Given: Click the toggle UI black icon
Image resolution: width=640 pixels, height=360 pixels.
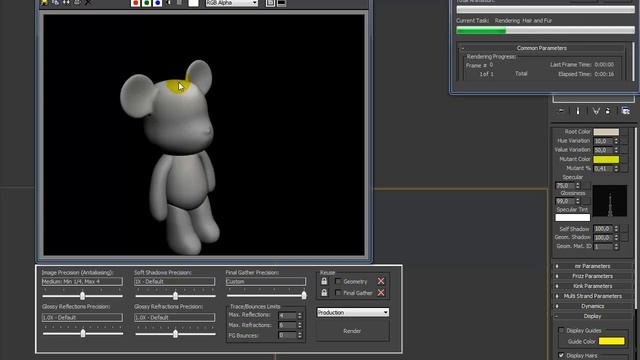Looking at the screenshot, I should [282, 3].
